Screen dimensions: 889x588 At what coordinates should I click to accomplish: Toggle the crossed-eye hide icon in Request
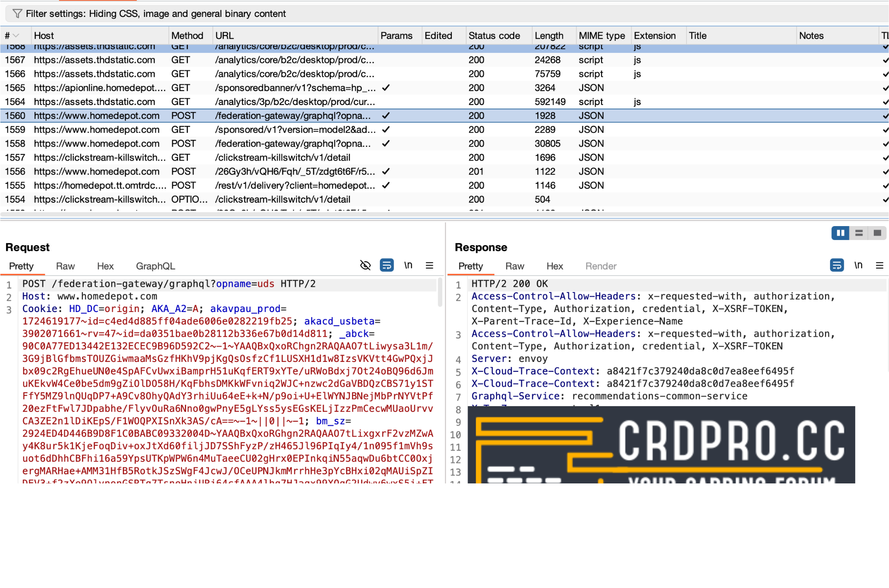[365, 265]
